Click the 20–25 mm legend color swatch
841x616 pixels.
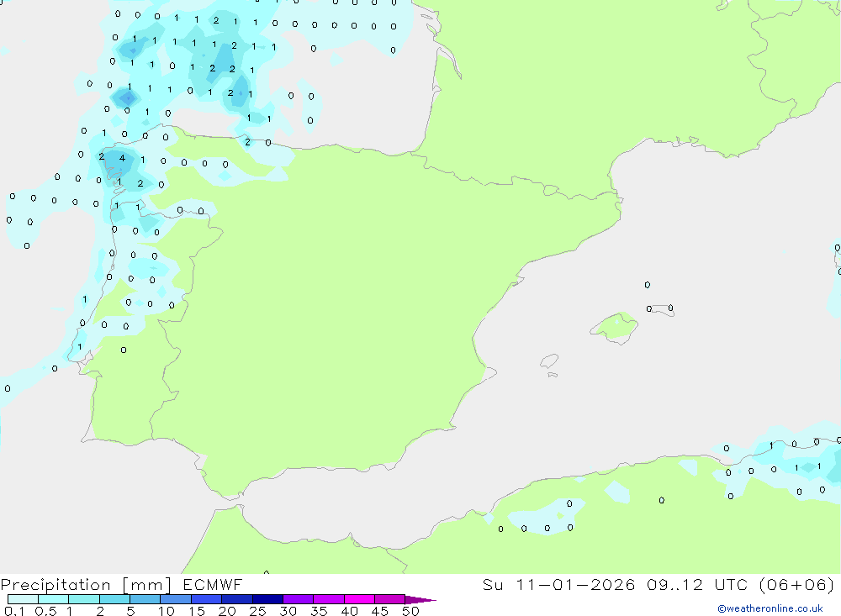click(x=237, y=599)
